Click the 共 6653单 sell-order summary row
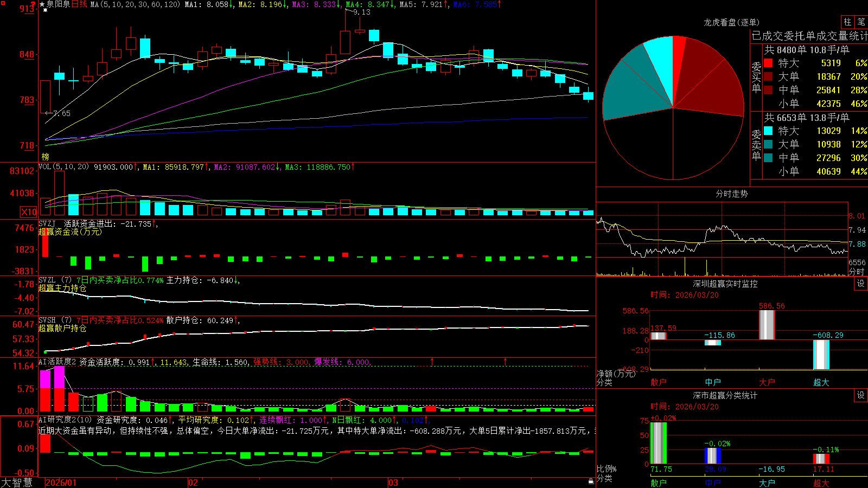This screenshot has width=868, height=488. click(807, 118)
